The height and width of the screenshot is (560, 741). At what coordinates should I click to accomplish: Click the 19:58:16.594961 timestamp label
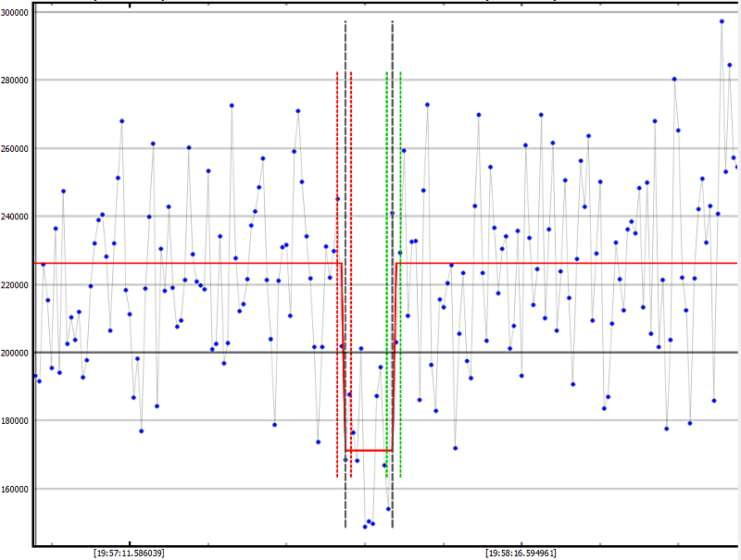(x=521, y=553)
